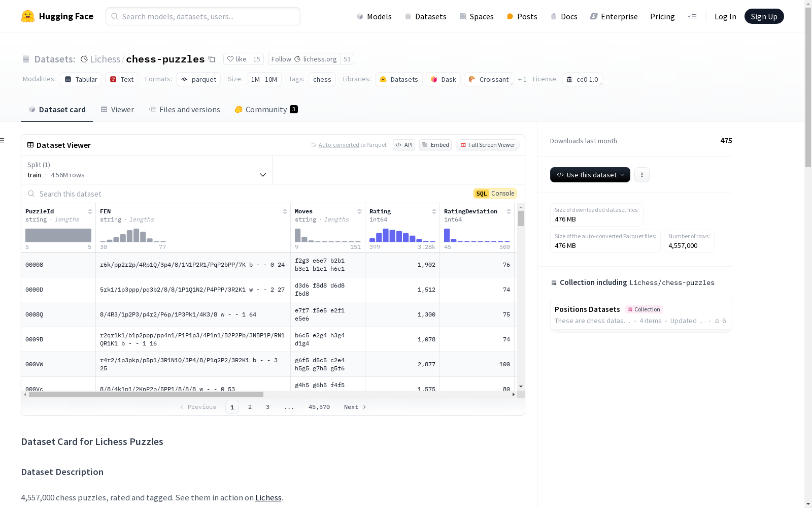This screenshot has width=812, height=508.
Task: Go to Next page
Action: [355, 407]
